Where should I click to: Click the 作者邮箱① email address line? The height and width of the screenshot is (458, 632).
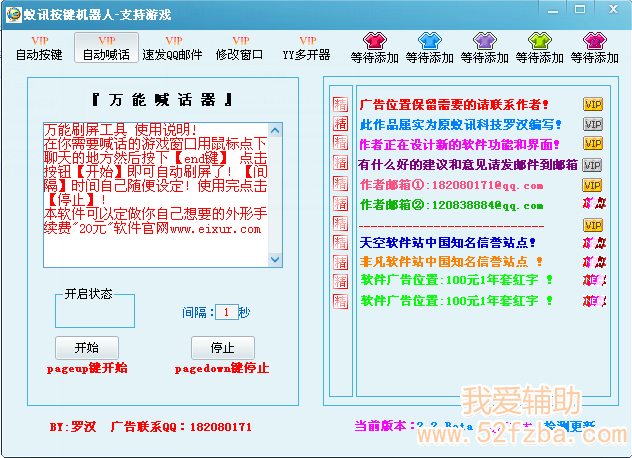tap(451, 185)
